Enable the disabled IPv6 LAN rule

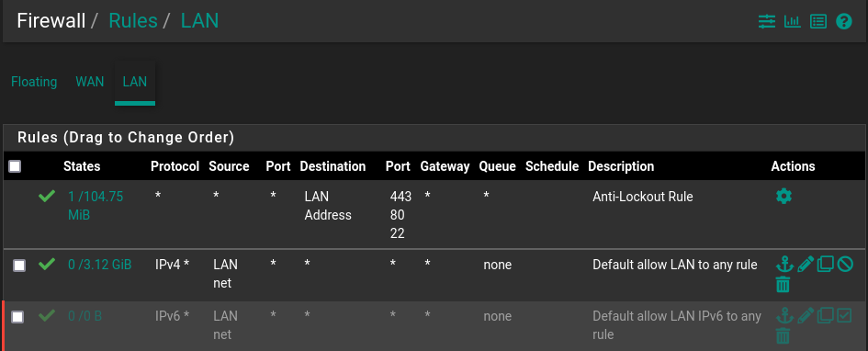[x=844, y=315]
